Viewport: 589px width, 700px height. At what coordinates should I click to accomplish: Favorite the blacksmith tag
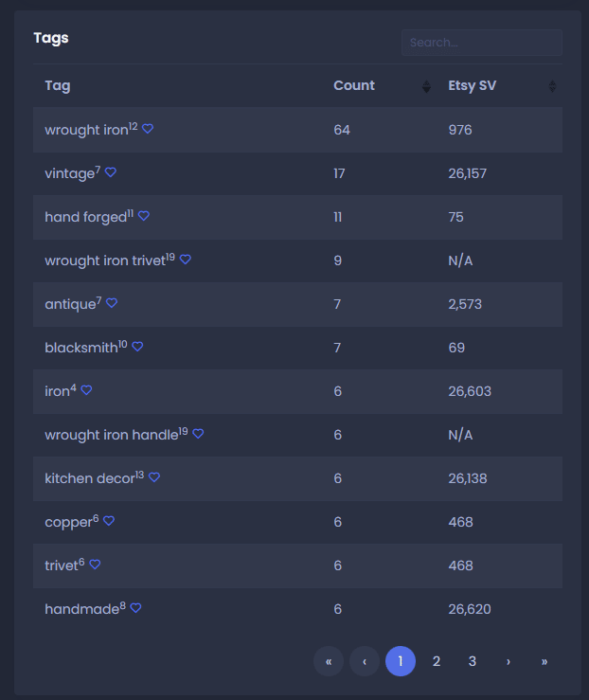[138, 347]
